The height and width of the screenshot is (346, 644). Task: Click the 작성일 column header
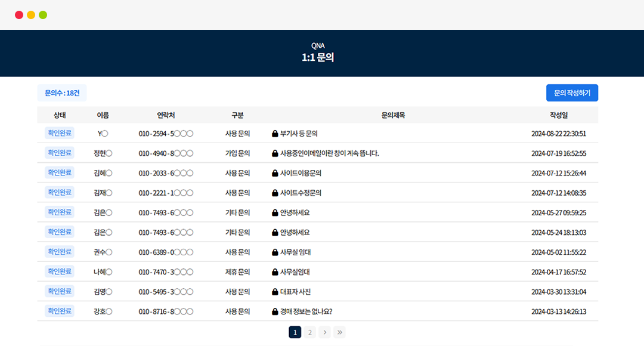[559, 115]
